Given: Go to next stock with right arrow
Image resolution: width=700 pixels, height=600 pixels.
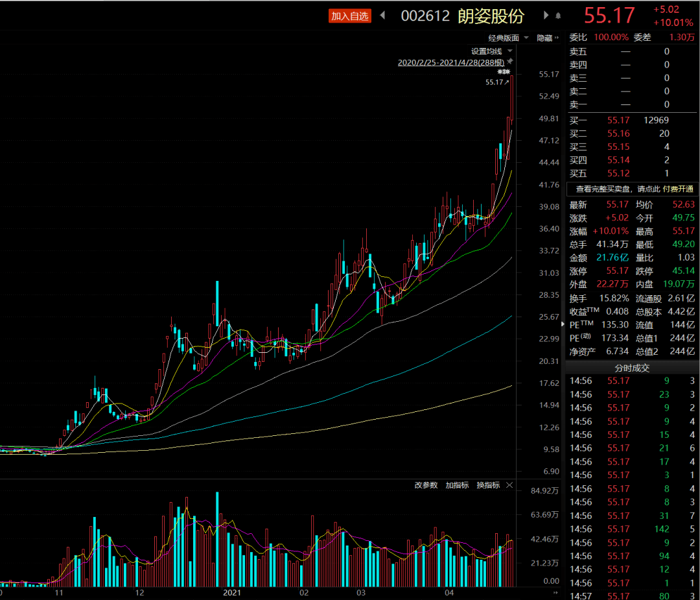Looking at the screenshot, I should pos(546,15).
